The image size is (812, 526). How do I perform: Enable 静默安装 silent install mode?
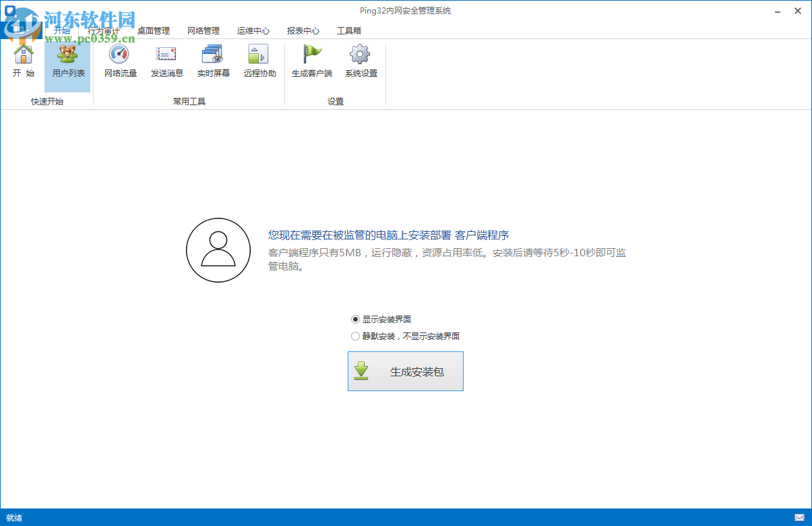(355, 336)
